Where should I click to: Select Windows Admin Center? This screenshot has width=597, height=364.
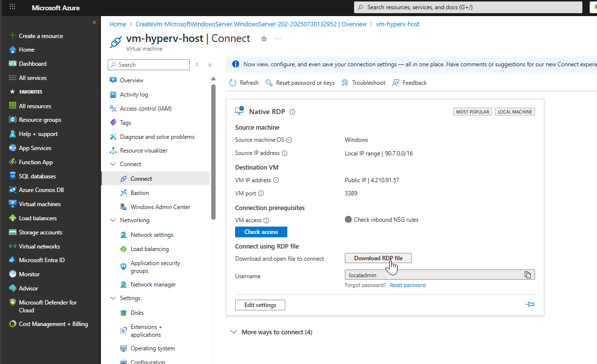(x=160, y=207)
